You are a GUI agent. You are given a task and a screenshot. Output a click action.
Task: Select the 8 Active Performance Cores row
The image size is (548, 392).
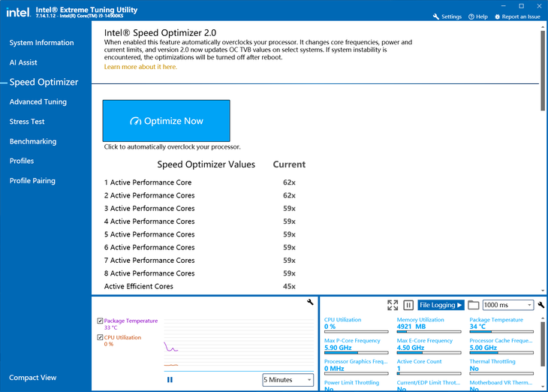(x=200, y=273)
